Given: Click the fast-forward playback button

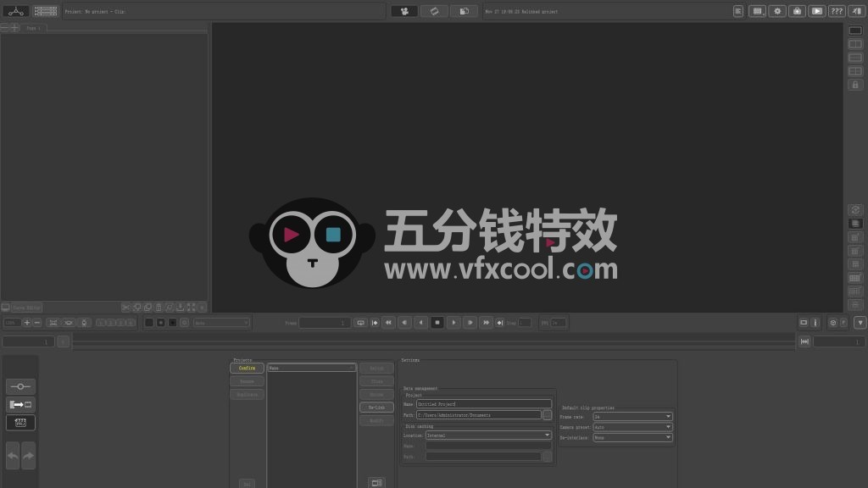Looking at the screenshot, I should pos(486,323).
